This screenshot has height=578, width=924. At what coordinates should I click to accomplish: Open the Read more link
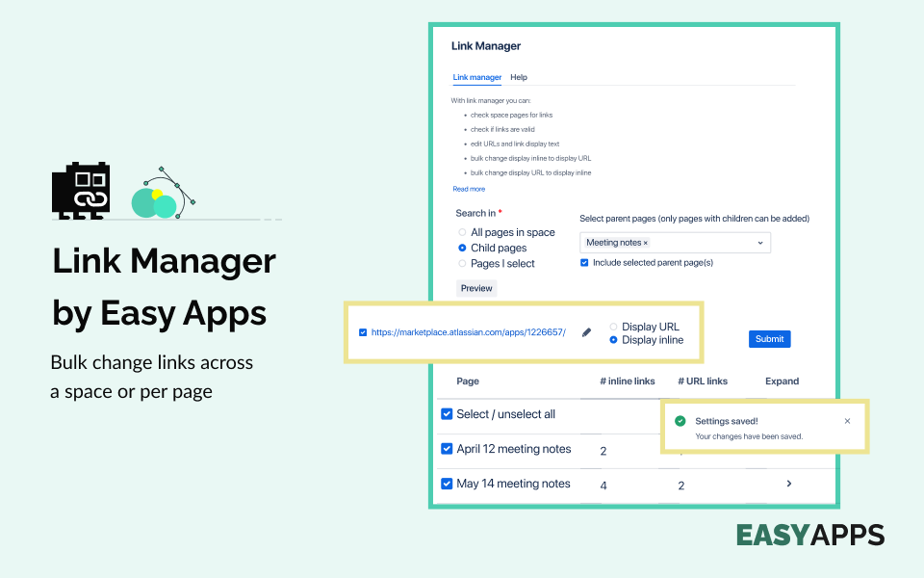[469, 189]
